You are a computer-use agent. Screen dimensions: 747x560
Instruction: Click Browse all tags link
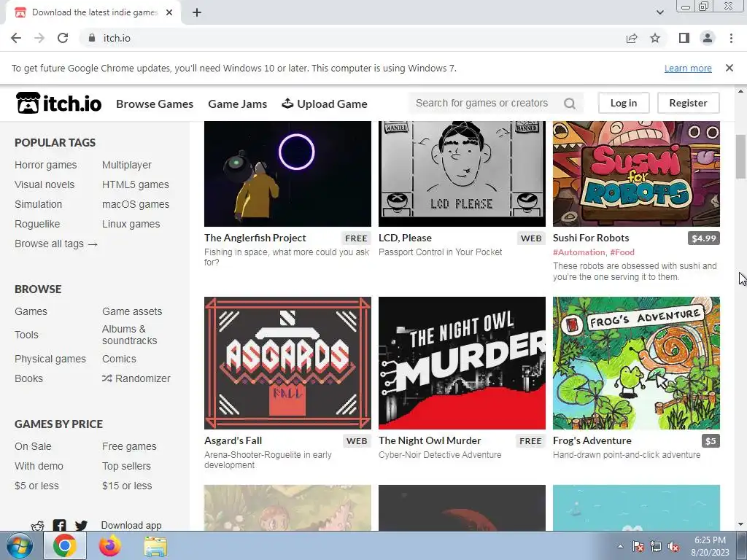(x=56, y=244)
